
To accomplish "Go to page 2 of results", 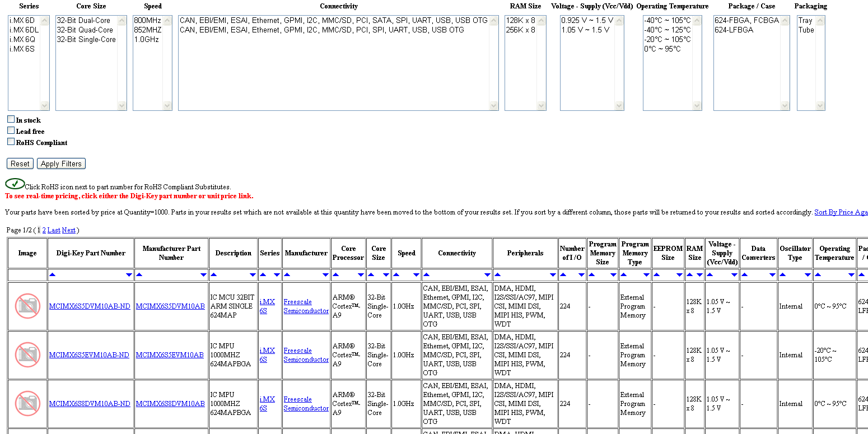I will pyautogui.click(x=44, y=230).
